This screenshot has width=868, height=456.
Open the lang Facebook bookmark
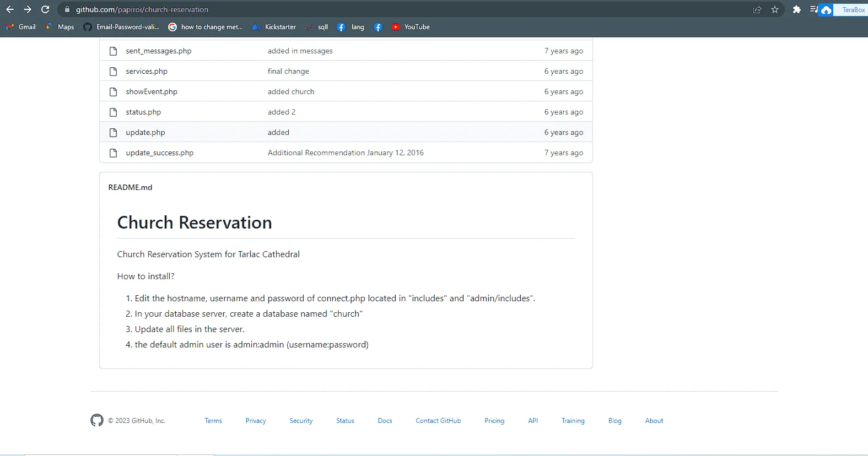tap(351, 27)
